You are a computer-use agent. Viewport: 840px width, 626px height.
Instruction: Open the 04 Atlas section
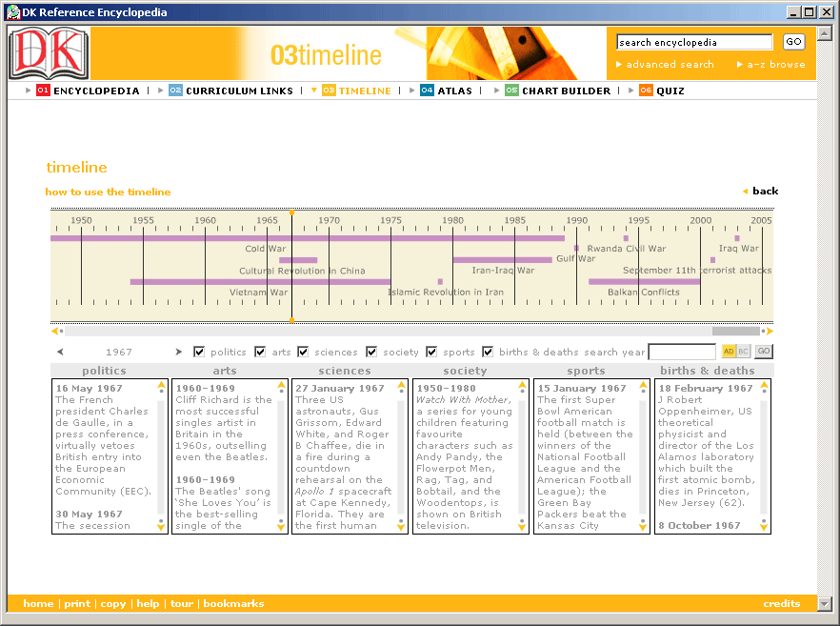tap(447, 91)
